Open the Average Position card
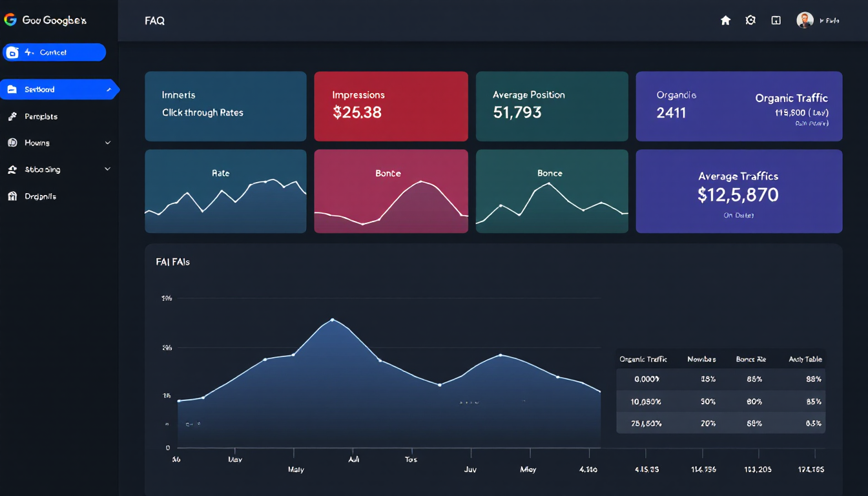The width and height of the screenshot is (868, 496). (552, 106)
